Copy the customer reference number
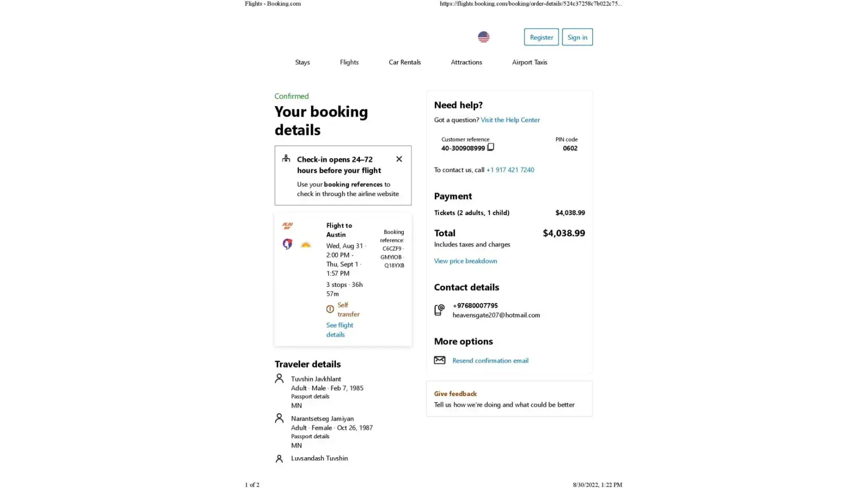 [491, 147]
